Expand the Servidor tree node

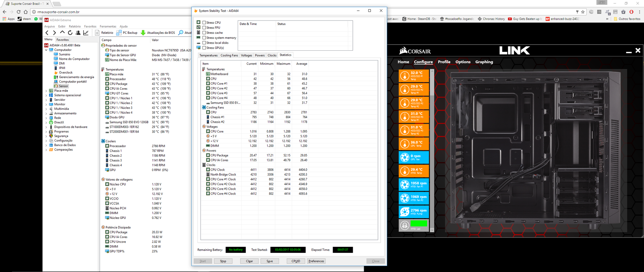click(x=46, y=100)
